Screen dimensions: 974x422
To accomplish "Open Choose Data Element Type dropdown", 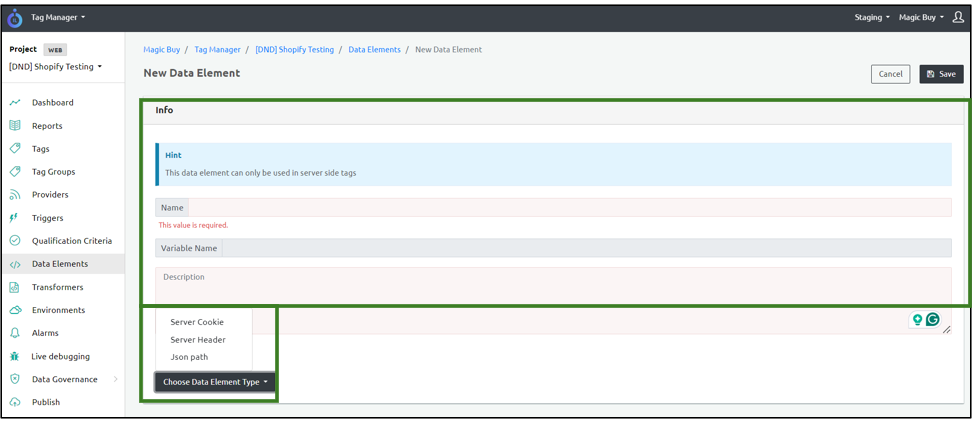I will (215, 382).
